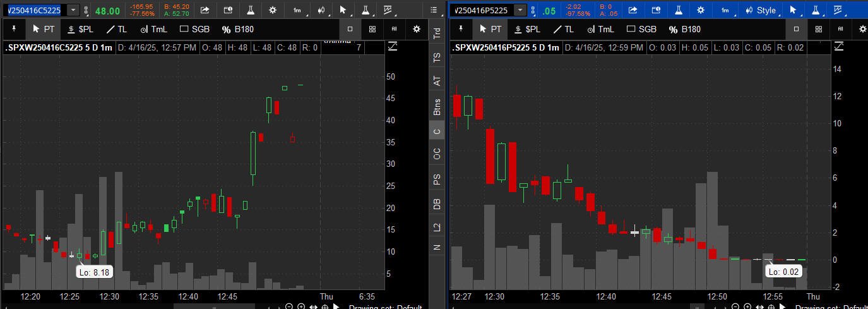Open the TS side tab
Viewport: 868px width, 309px height.
tap(437, 58)
